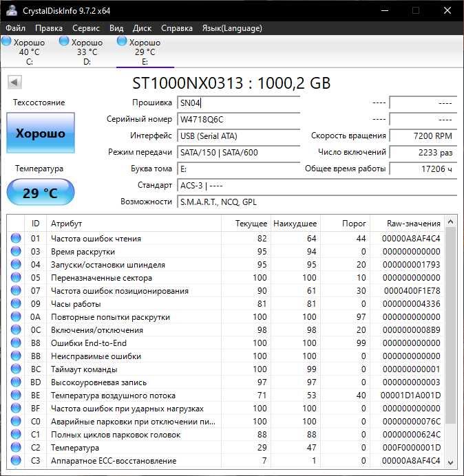Click interface field USB (Serial ATA)

tap(238, 136)
